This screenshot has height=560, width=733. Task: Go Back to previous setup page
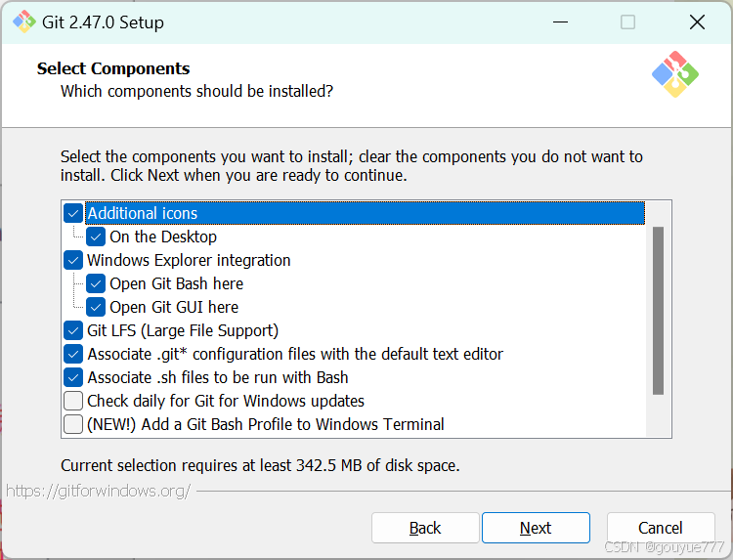coord(425,528)
